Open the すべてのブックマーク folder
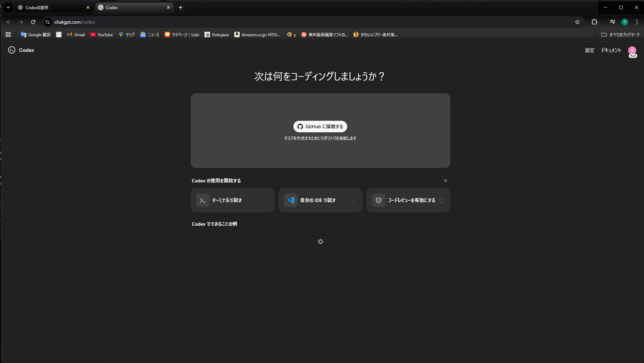 pos(620,35)
